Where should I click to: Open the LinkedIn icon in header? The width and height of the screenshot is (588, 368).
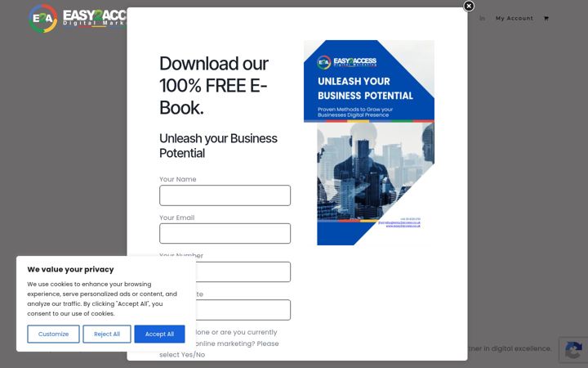(x=483, y=18)
